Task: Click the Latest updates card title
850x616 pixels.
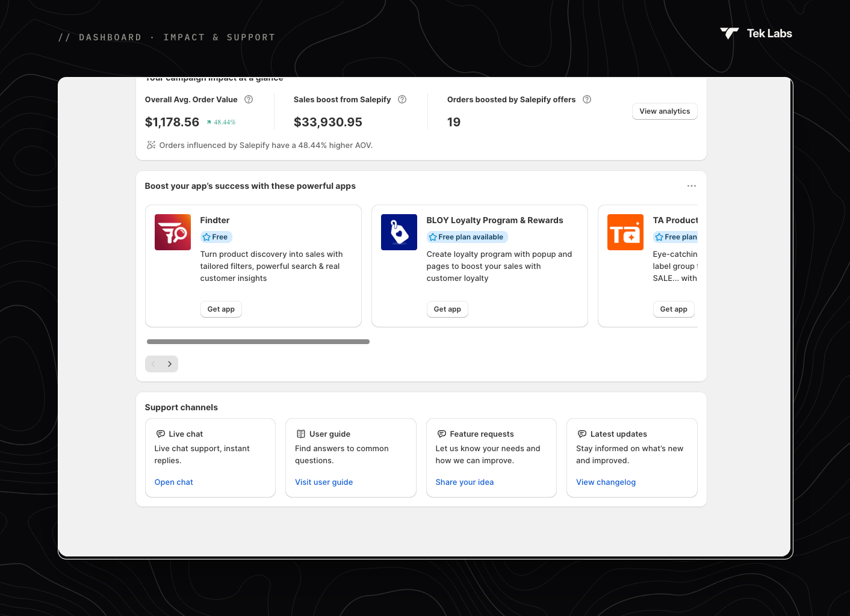Action: [x=619, y=434]
